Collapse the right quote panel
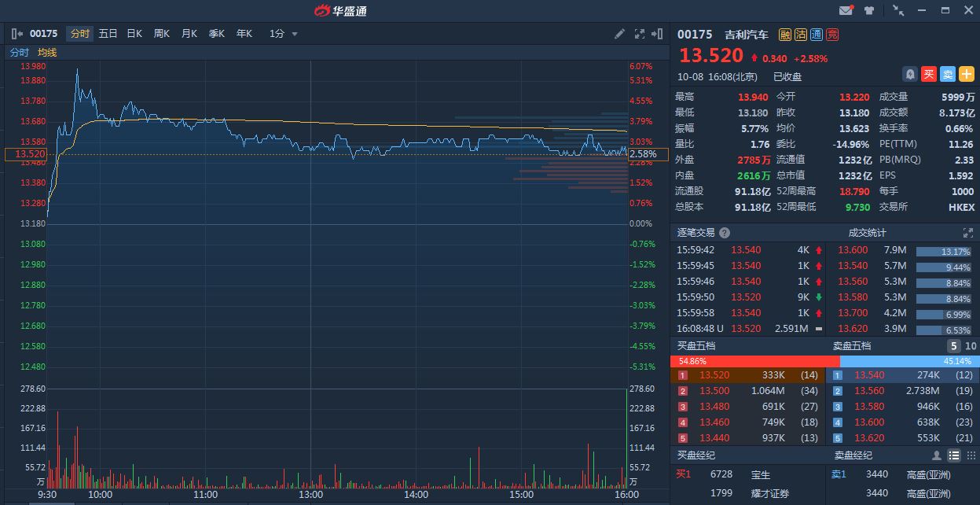 click(x=658, y=34)
